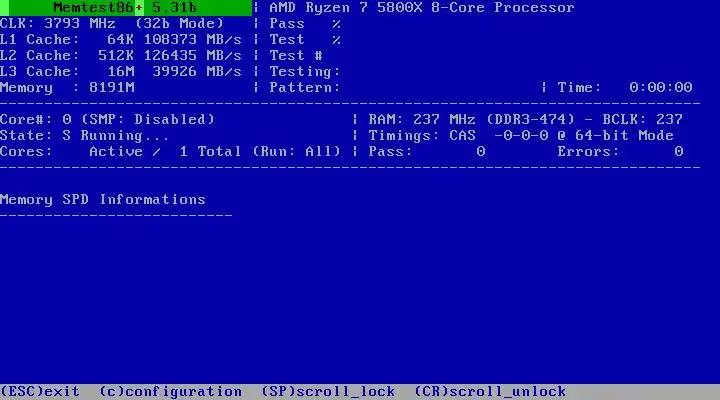Click the CLK: 3793 MHz line
The width and height of the screenshot is (720, 400).
pos(57,23)
